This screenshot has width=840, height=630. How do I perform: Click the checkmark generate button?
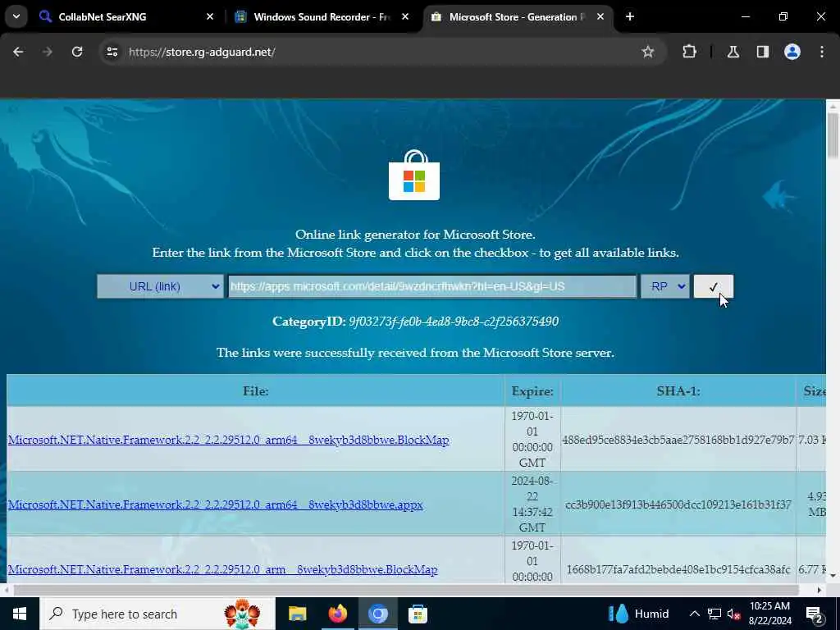pos(713,286)
